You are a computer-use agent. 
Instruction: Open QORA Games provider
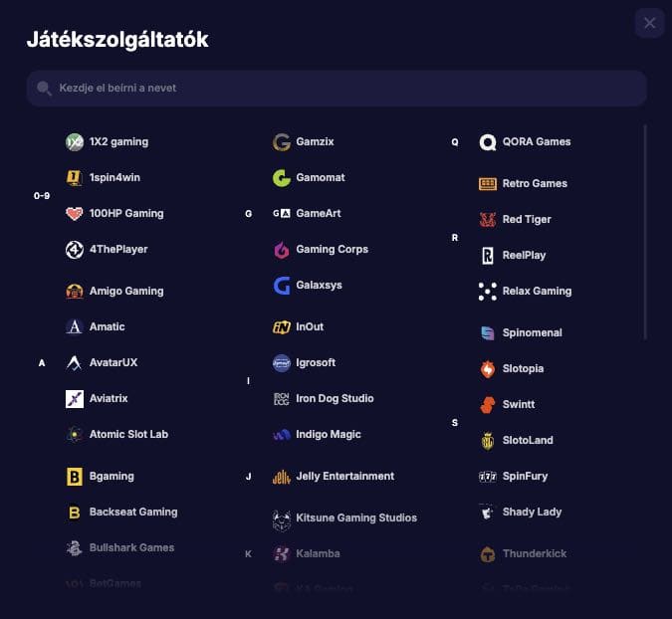536,142
